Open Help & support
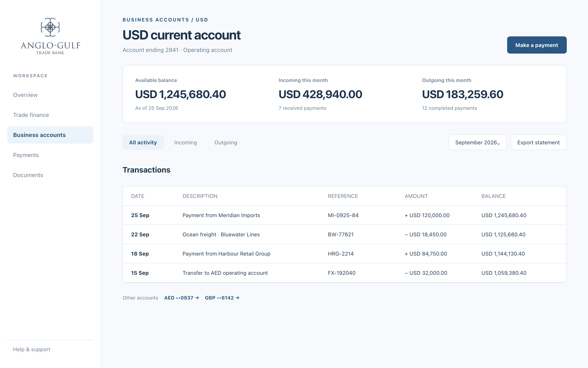Screen dimensions: 588x368 [32, 349]
